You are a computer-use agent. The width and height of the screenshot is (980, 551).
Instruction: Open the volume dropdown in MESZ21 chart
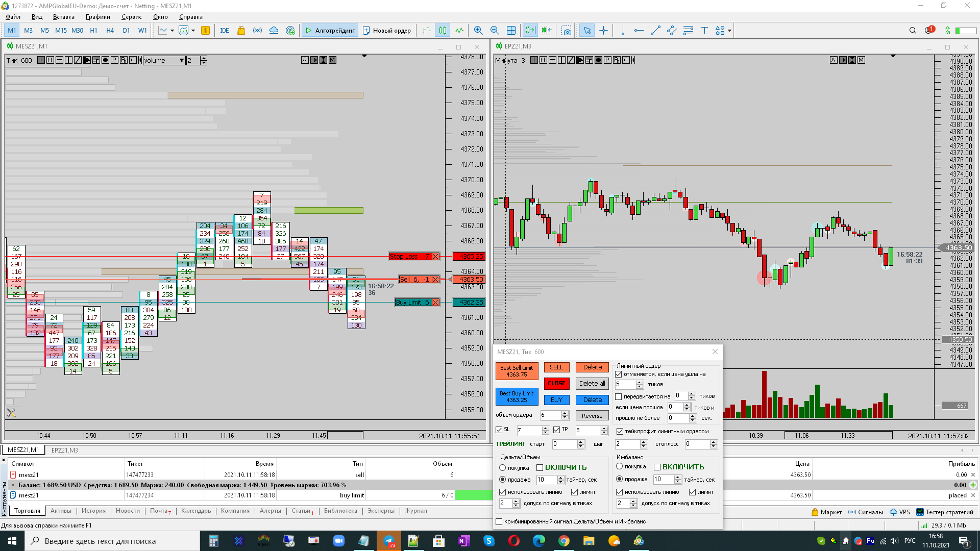coord(182,61)
